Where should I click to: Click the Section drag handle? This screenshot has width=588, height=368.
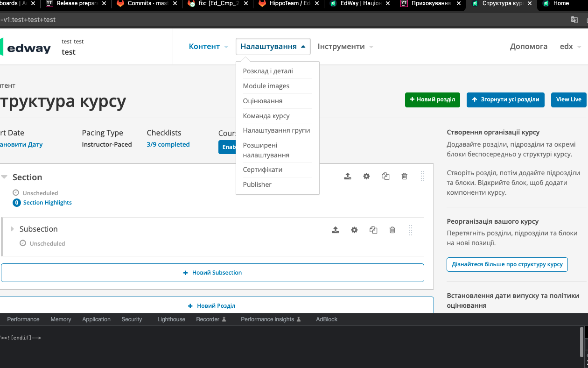tap(422, 177)
